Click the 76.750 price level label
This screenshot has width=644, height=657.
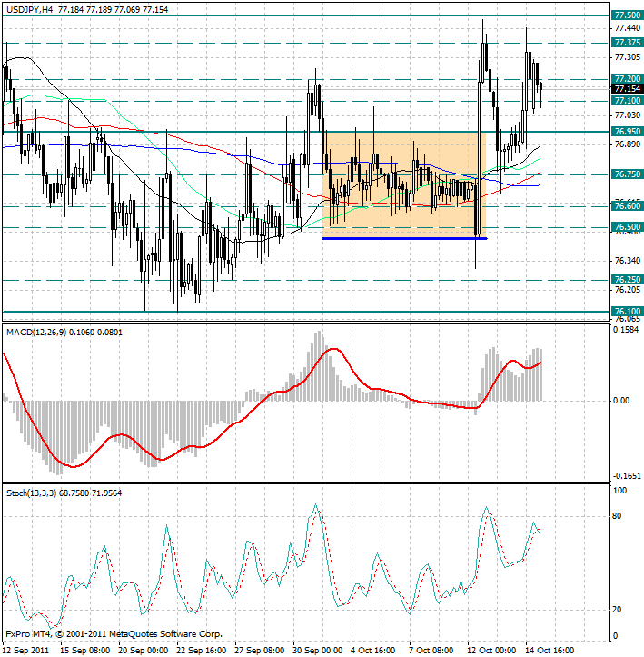point(627,174)
